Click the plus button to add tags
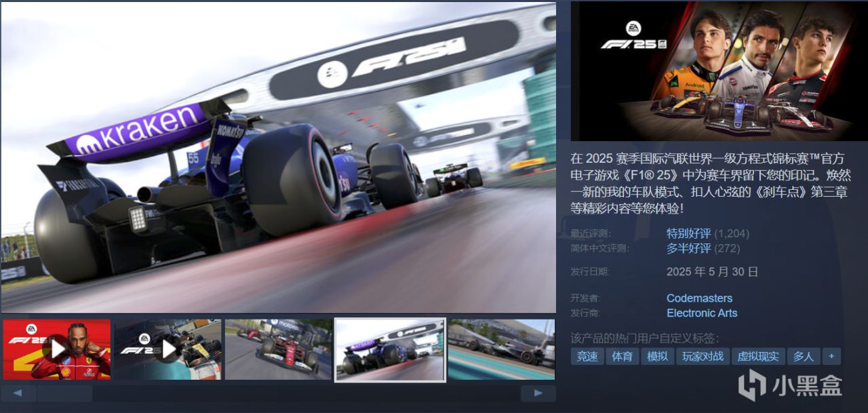 [831, 356]
